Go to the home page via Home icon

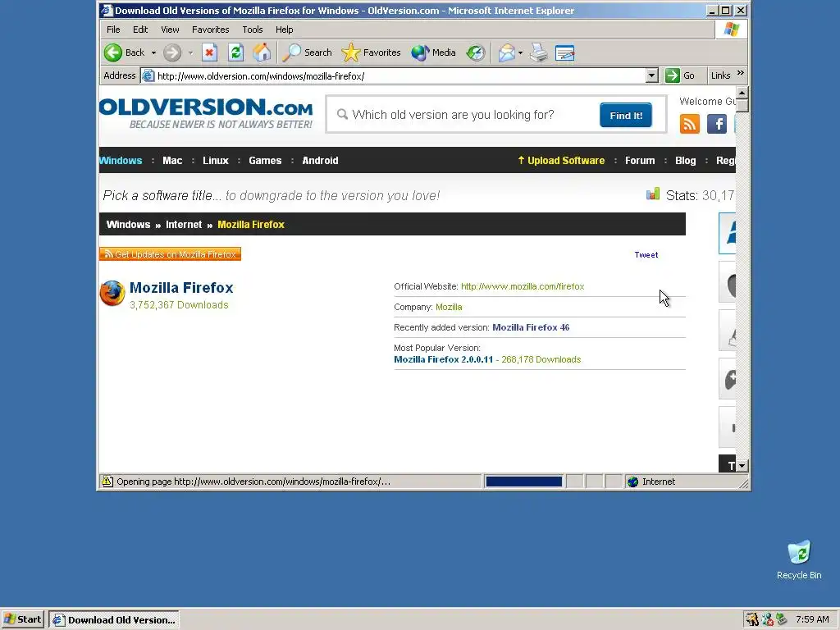[262, 52]
